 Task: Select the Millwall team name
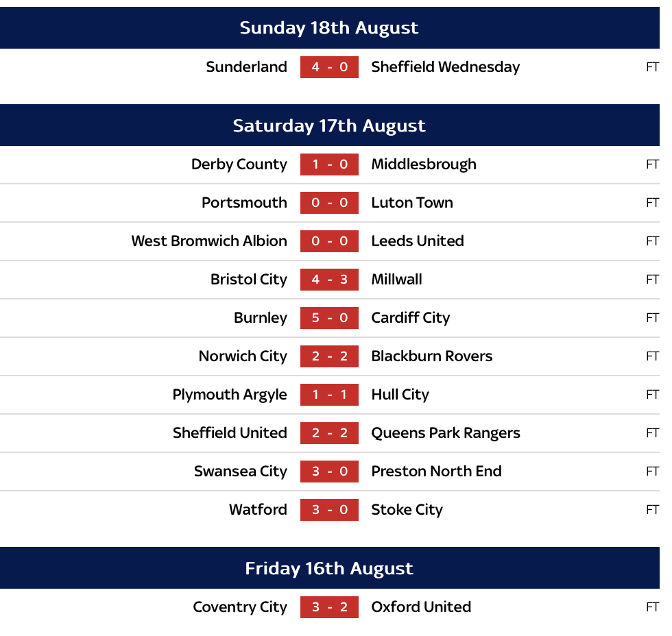pos(396,280)
